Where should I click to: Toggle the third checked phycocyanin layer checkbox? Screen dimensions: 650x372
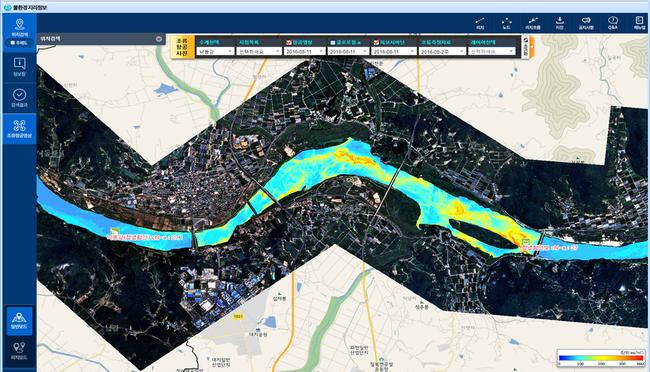click(x=376, y=42)
